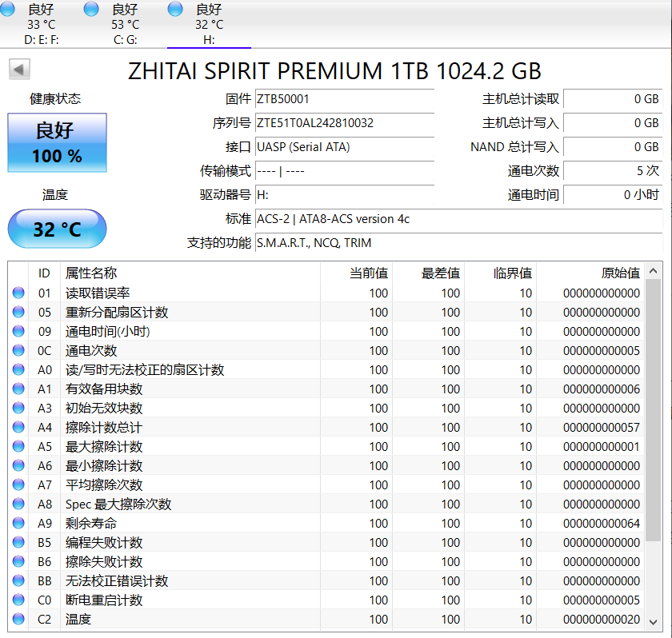This screenshot has height=638, width=672.
Task: Select the attribute name 重新分配扇区计数
Action: (117, 312)
